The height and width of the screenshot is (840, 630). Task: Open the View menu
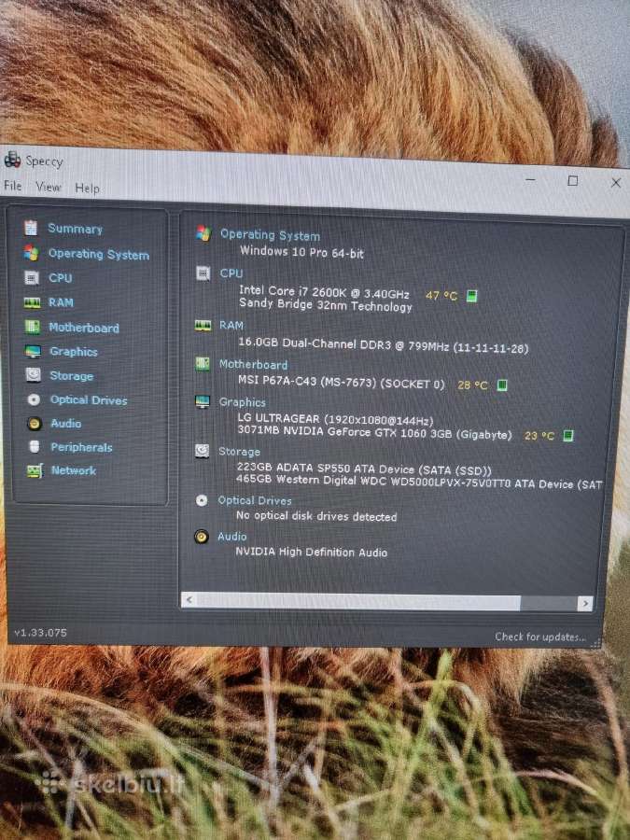(49, 187)
